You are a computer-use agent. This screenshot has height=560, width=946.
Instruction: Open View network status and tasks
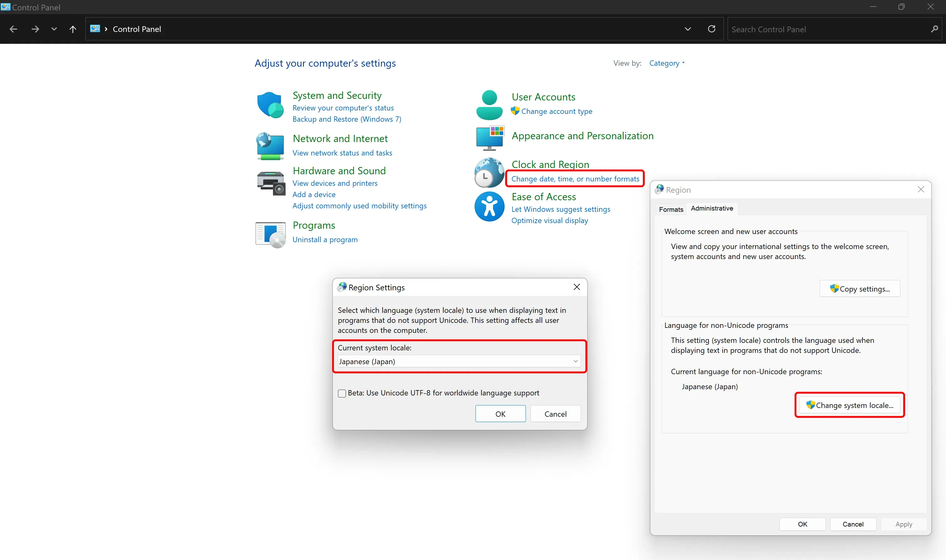point(342,153)
